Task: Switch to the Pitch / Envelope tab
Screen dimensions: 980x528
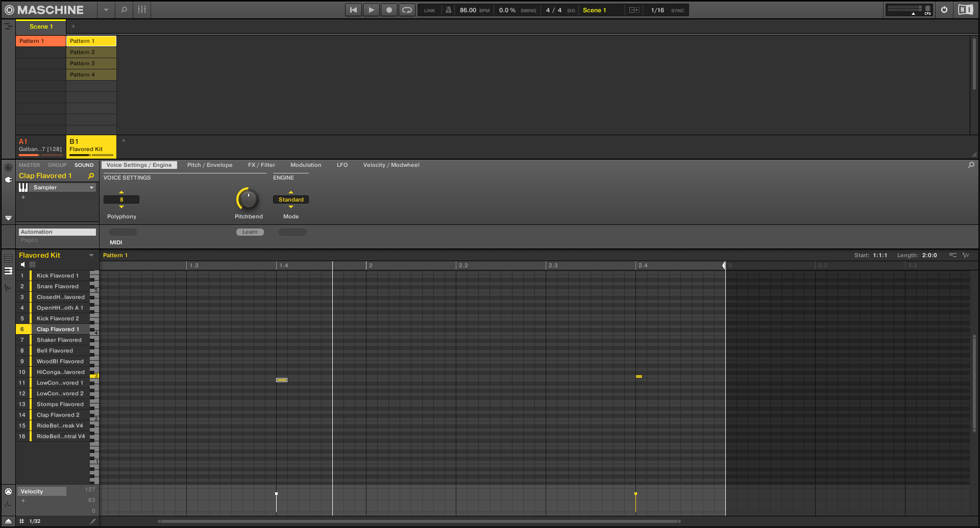Action: click(209, 165)
